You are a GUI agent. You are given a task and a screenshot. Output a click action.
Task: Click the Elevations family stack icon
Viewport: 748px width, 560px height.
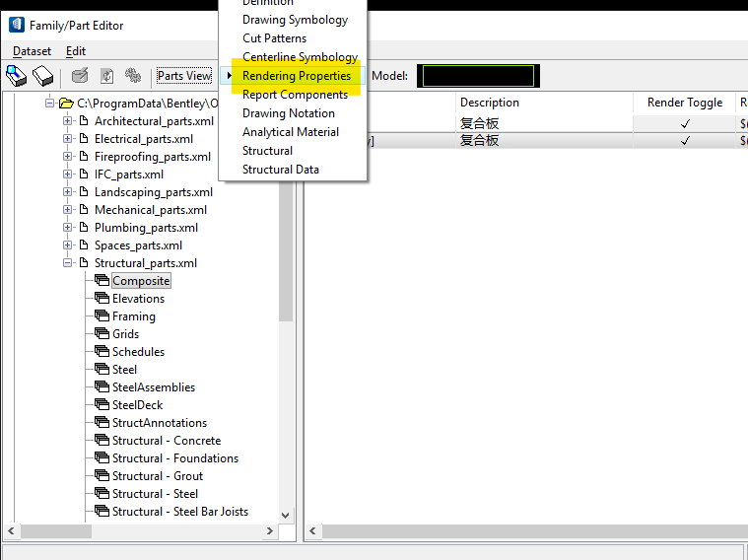pyautogui.click(x=102, y=298)
